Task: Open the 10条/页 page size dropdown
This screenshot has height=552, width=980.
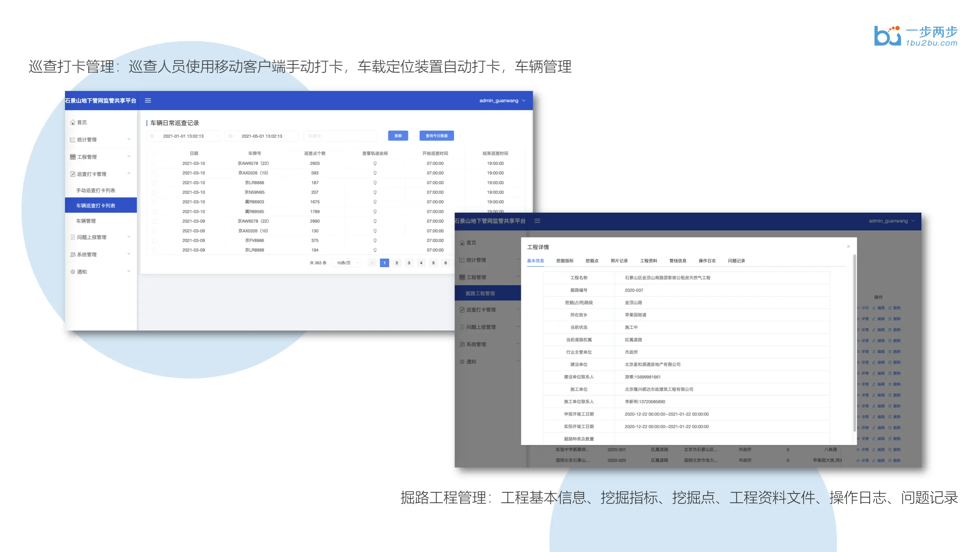Action: [347, 263]
